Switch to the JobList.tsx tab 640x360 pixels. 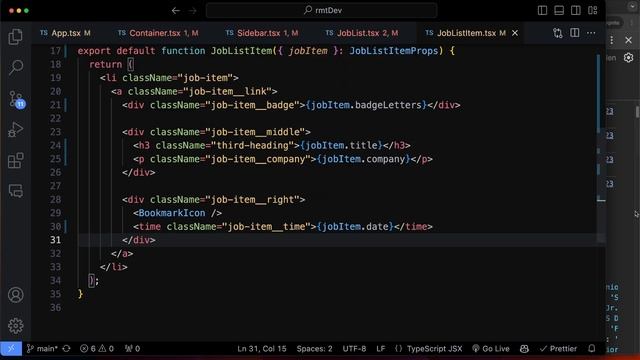362,33
